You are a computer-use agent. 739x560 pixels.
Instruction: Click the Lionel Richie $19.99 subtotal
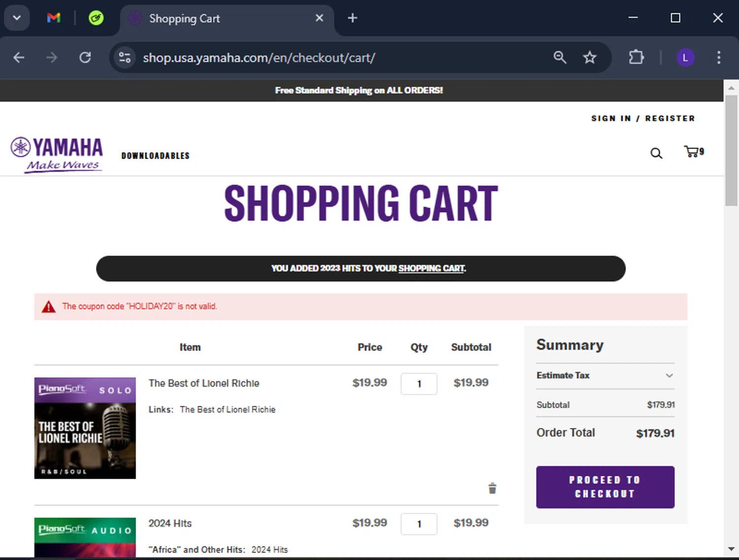pyautogui.click(x=471, y=383)
